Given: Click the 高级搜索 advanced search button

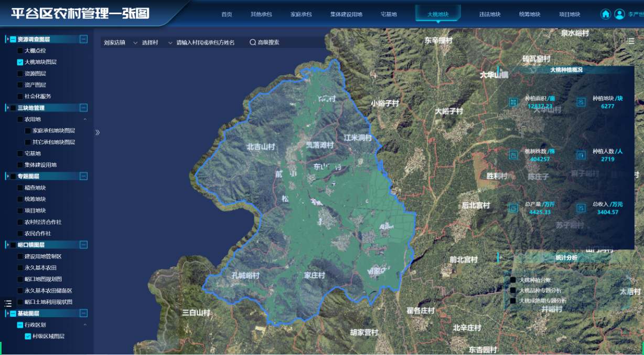Looking at the screenshot, I should pos(264,43).
